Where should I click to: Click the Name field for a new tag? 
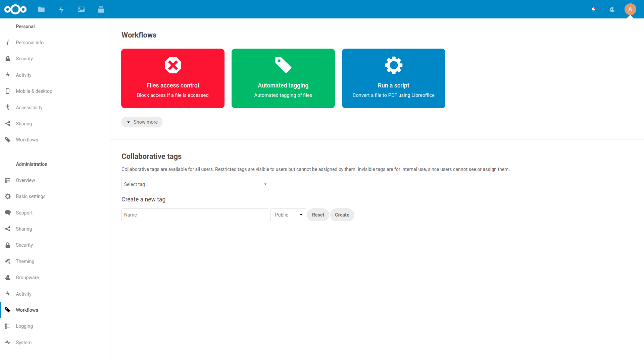(195, 215)
